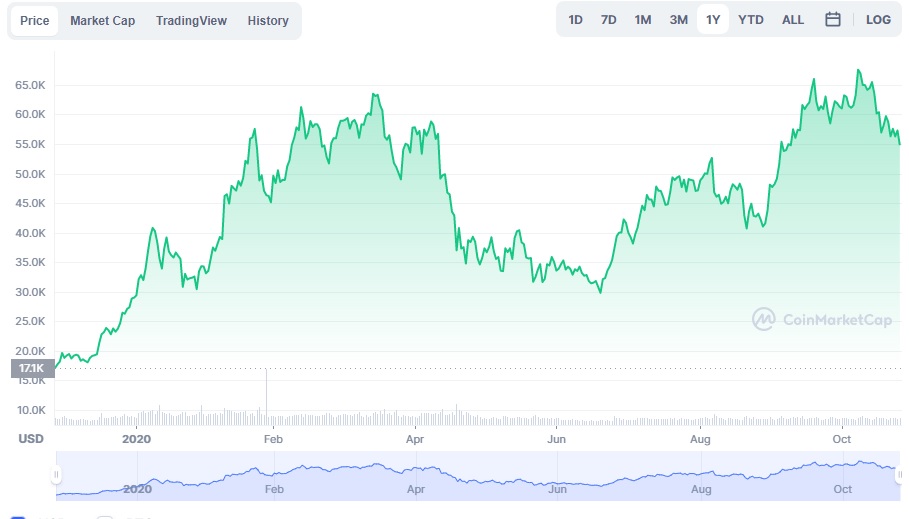Open the TradingView tab
The image size is (909, 519).
pos(191,21)
